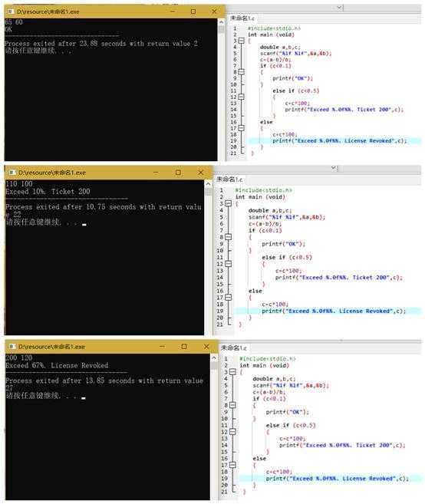Click the Ticket 200 printf line beside "110 100" console
This screenshot has width=425, height=504.
point(338,278)
